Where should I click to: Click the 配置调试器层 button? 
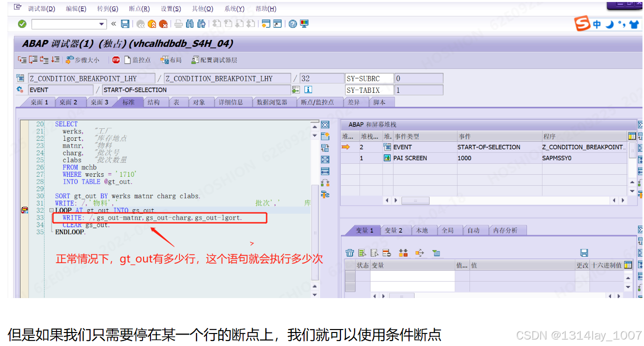214,60
